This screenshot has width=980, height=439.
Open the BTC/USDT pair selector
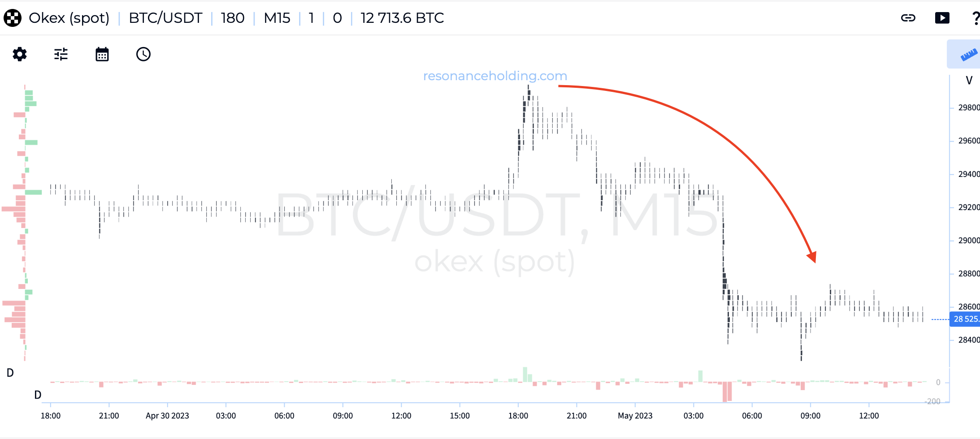pyautogui.click(x=165, y=18)
